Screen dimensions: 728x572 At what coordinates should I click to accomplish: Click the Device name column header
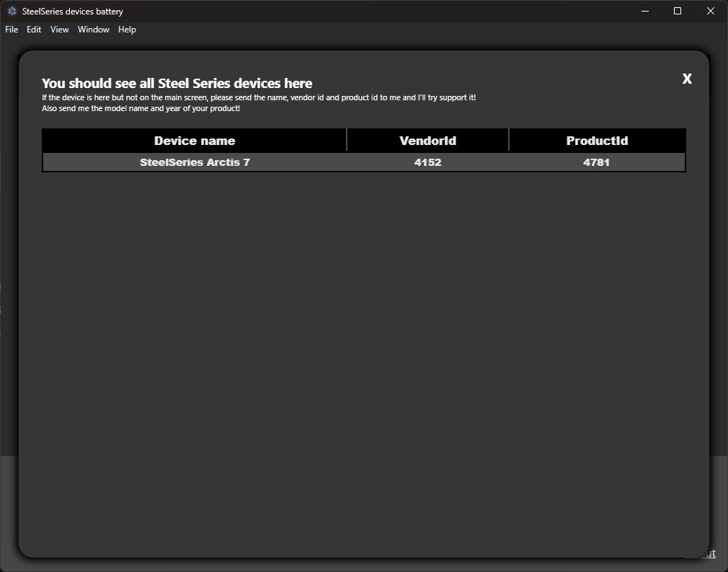click(195, 141)
